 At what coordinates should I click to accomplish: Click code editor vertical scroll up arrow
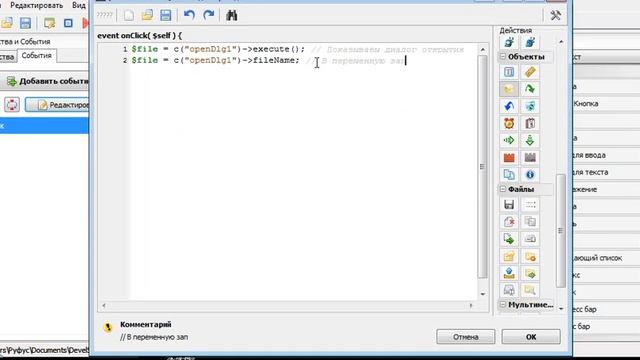click(483, 49)
